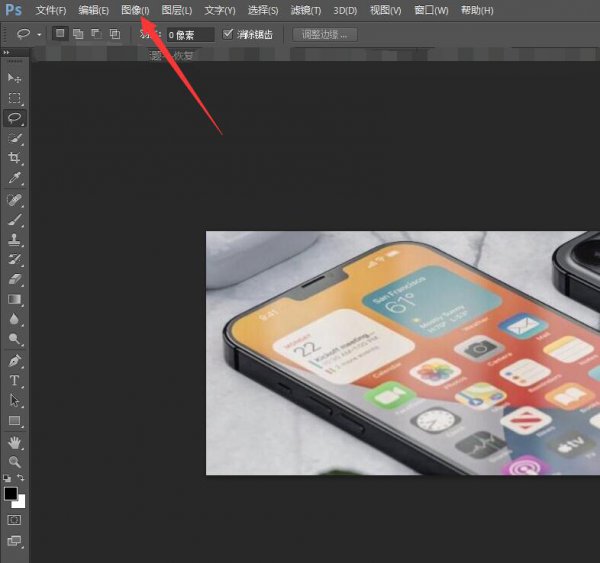Select the Eraser tool

coord(14,279)
